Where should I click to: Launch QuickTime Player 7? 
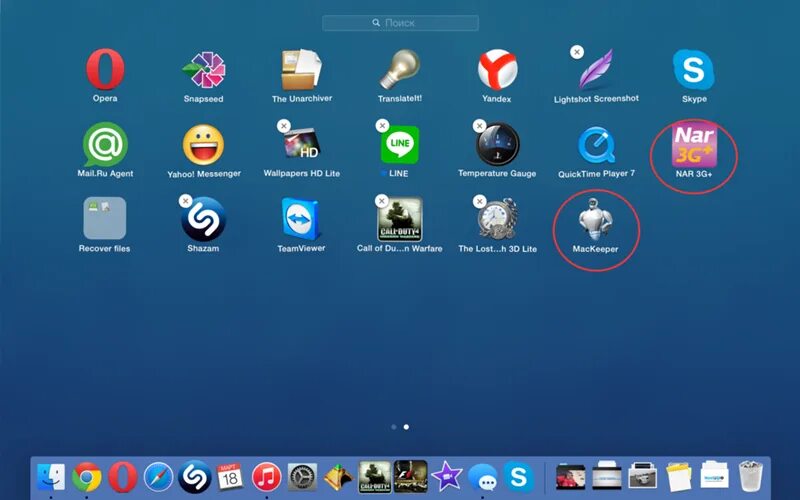[x=596, y=145]
